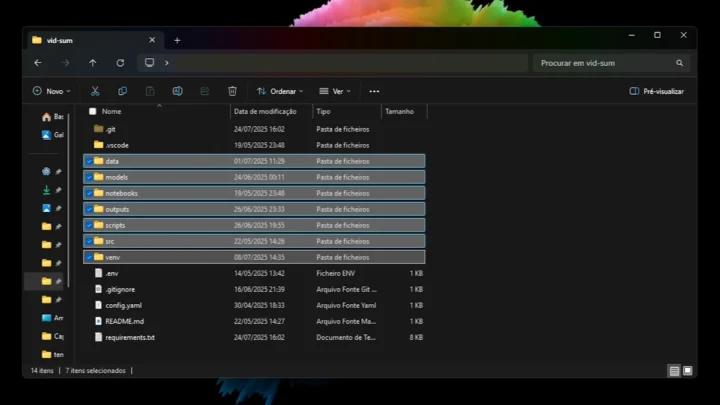Open the Novo dropdown
Viewport: 720px width, 405px height.
[51, 91]
